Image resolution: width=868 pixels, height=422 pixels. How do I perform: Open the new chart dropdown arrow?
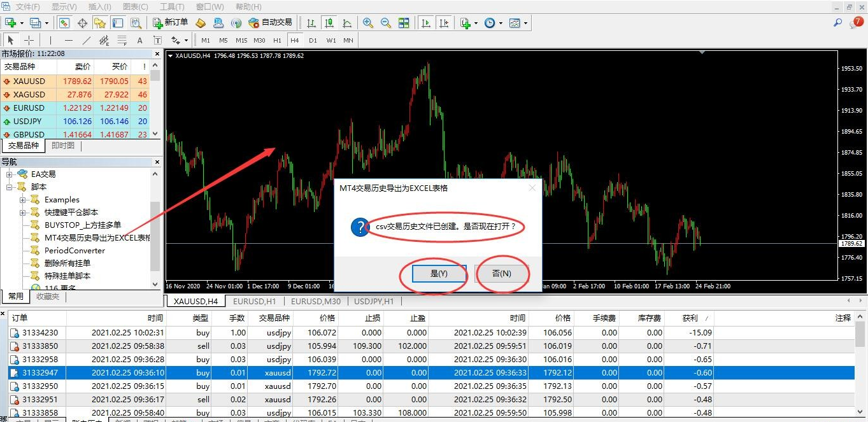[x=22, y=23]
